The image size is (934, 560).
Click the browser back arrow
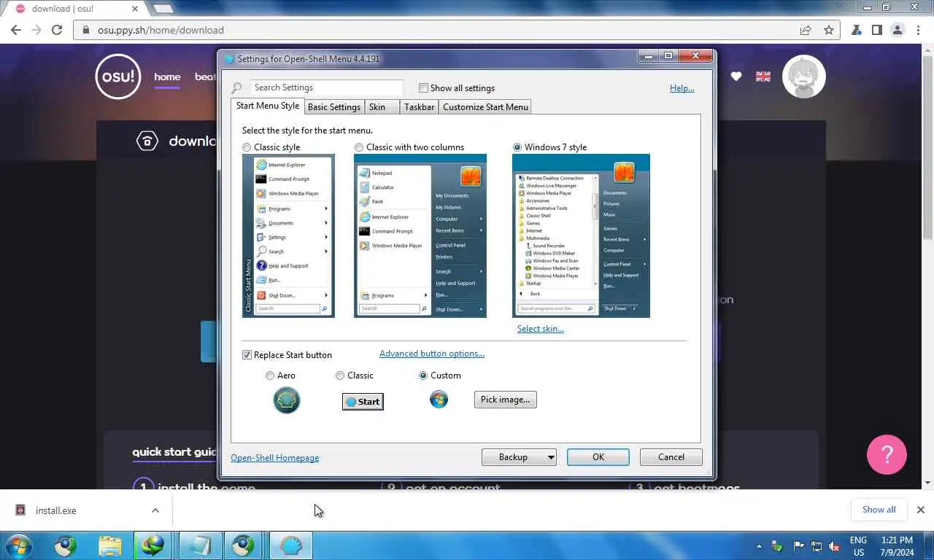tap(16, 30)
